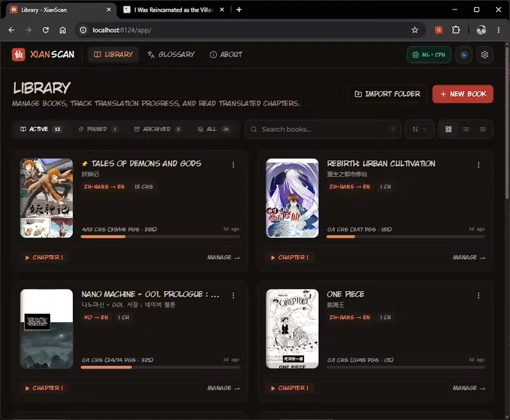Click Manage for Nano Machine

coord(223,388)
